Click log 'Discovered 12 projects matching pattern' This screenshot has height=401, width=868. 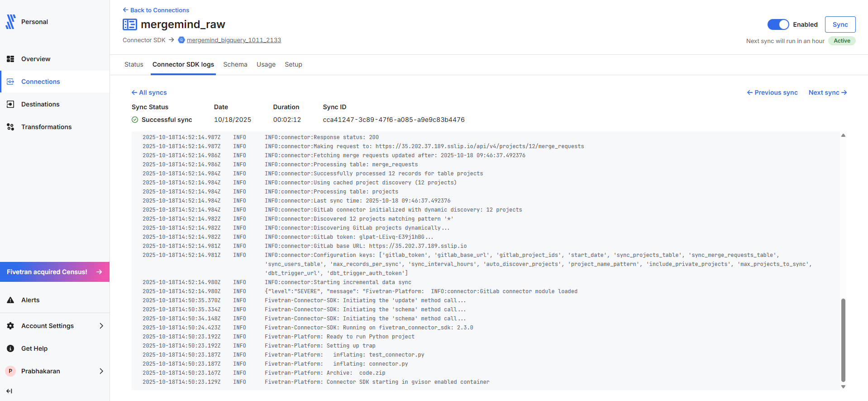tap(359, 219)
